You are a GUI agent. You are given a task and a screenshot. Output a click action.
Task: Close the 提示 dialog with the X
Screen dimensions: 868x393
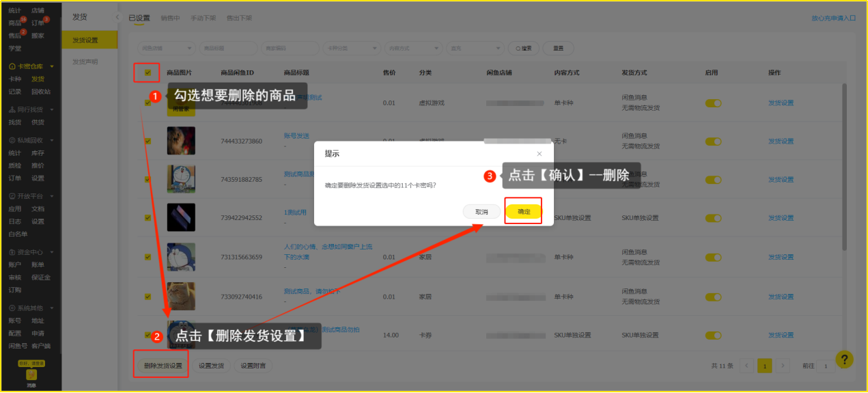[540, 154]
